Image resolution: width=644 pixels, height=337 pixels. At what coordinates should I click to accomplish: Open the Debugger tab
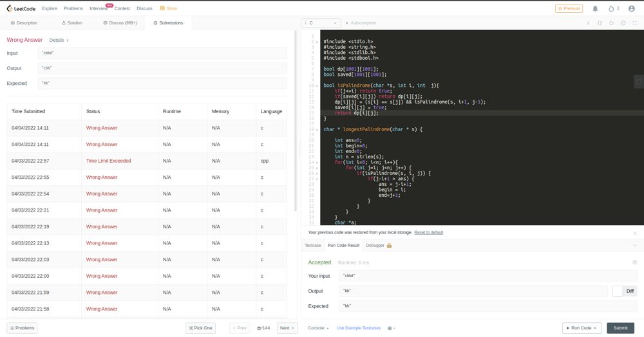tap(379, 246)
